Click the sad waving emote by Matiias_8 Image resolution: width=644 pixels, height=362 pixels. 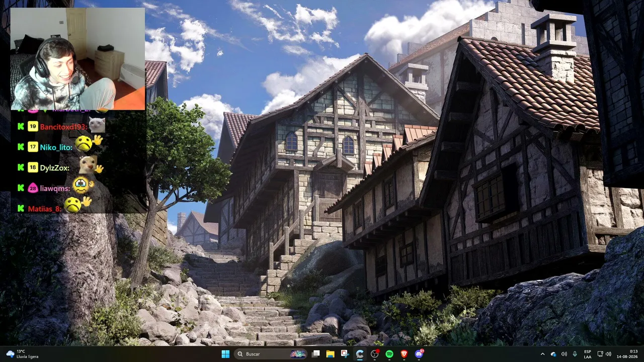(x=77, y=204)
